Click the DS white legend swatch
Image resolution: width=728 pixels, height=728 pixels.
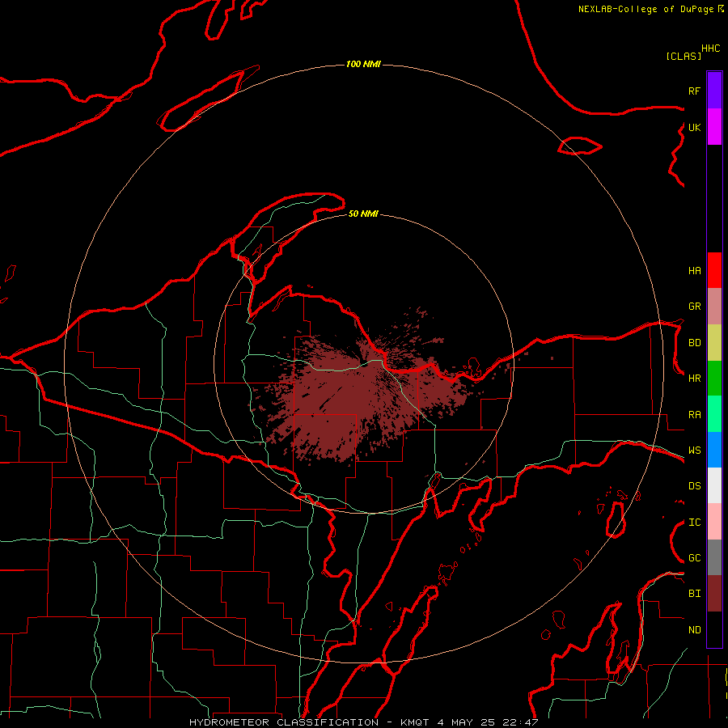coord(714,485)
